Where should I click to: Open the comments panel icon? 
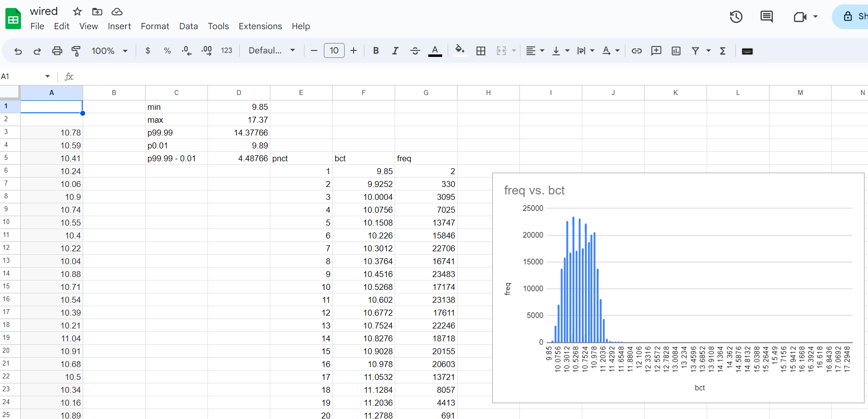pos(766,17)
